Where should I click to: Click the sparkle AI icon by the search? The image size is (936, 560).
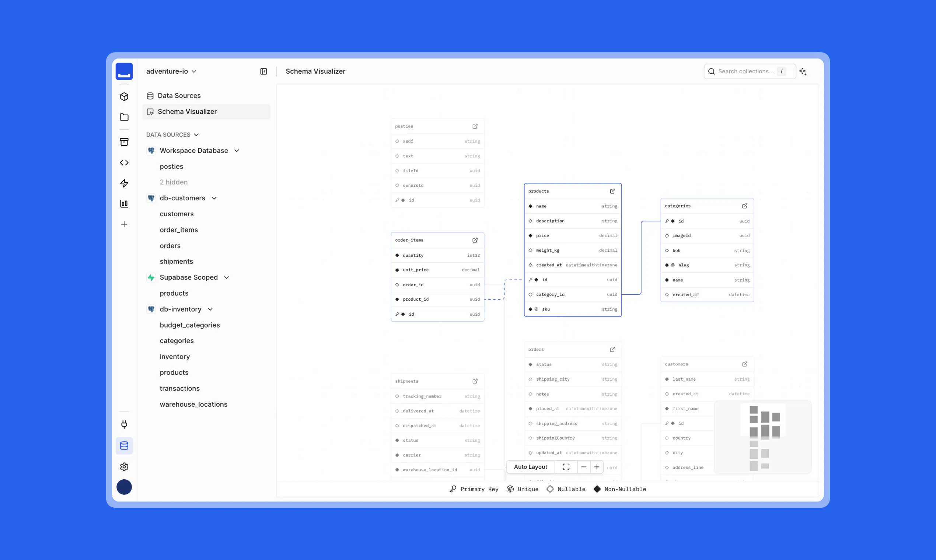[803, 71]
